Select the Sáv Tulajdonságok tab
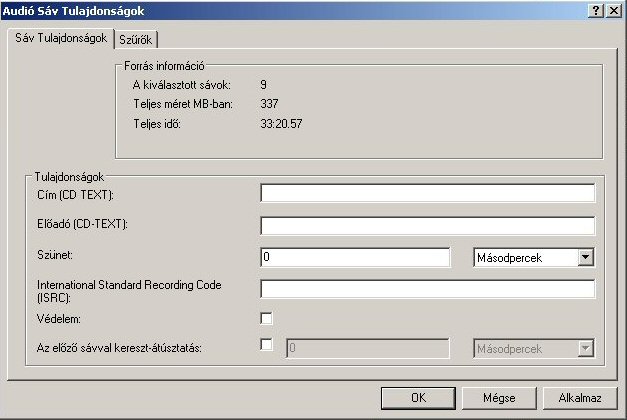 [x=59, y=39]
